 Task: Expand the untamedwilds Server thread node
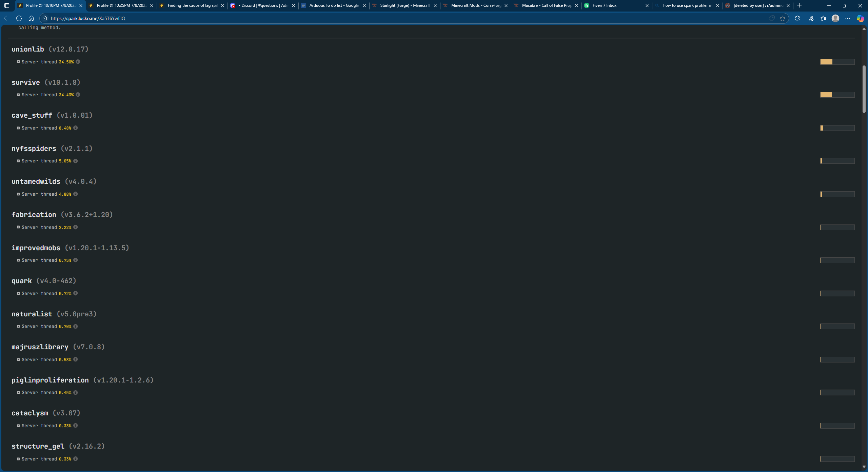tap(18, 194)
